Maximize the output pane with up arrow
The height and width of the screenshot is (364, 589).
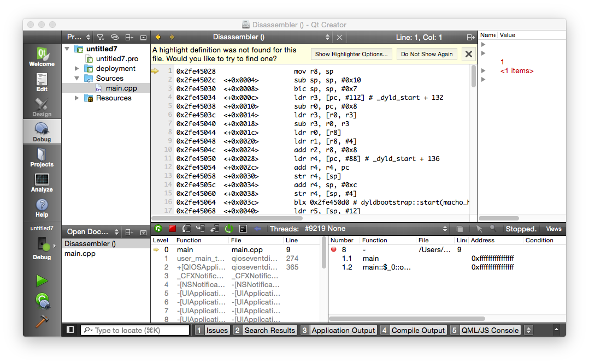pos(556,330)
